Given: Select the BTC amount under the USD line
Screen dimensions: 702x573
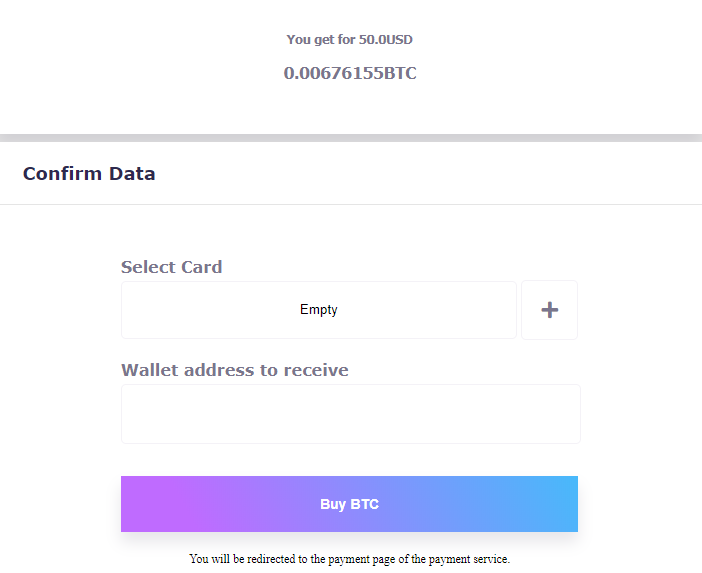Looking at the screenshot, I should (x=350, y=73).
